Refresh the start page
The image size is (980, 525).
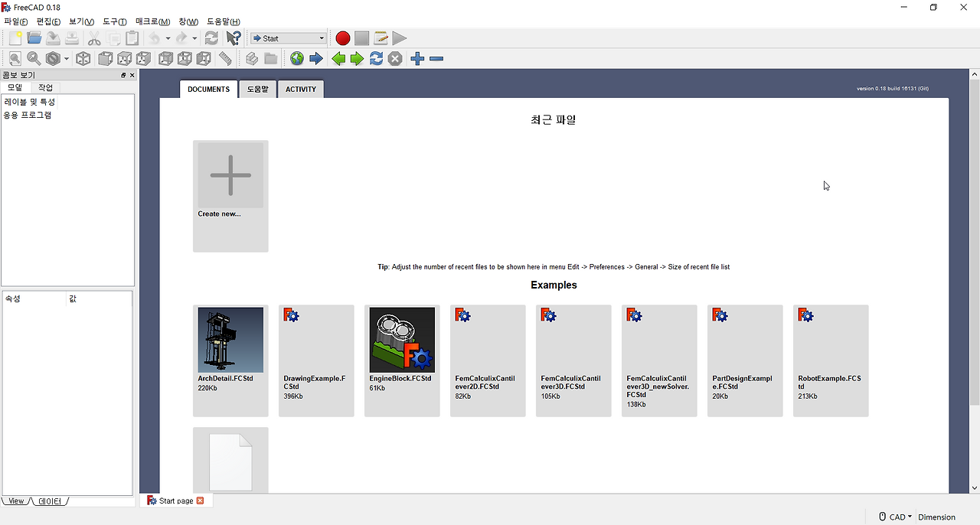point(376,58)
